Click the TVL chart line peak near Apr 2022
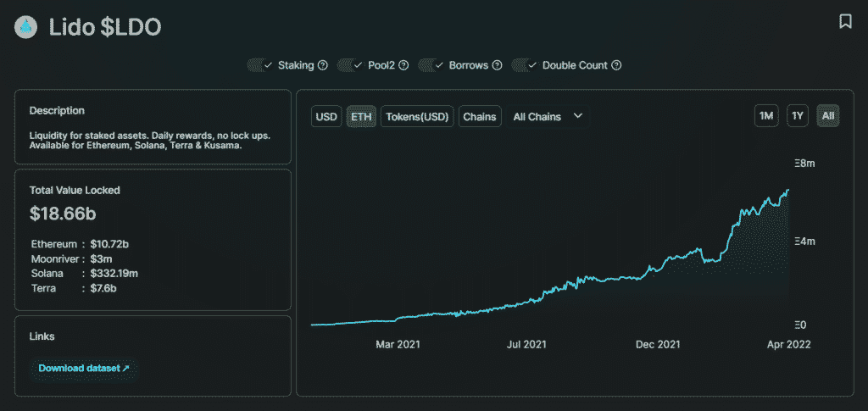This screenshot has height=411, width=868. [787, 191]
